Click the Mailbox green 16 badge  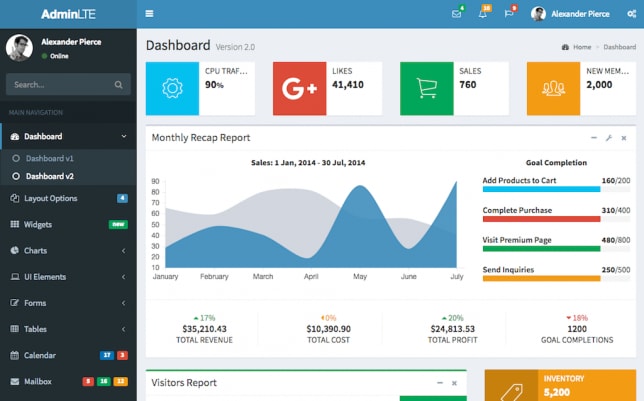click(104, 382)
